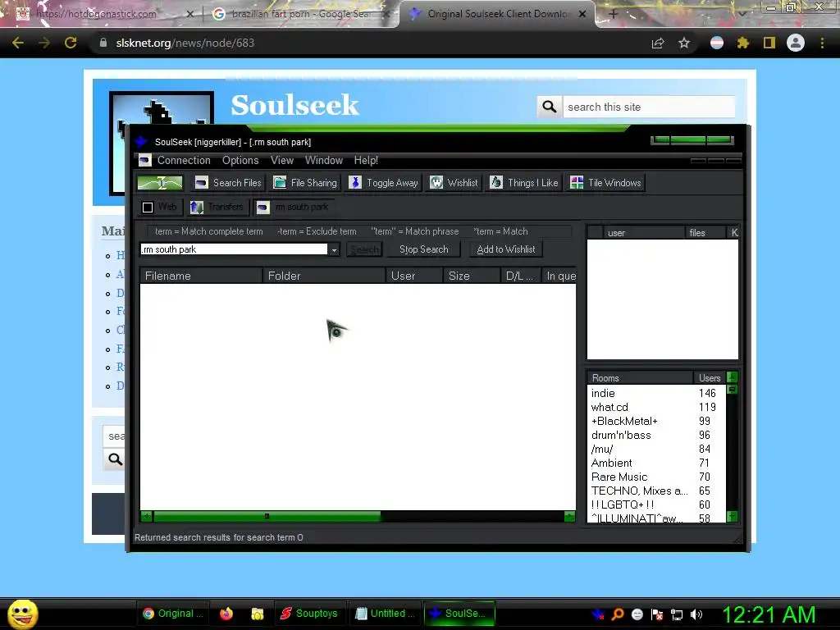Viewport: 840px width, 630px height.
Task: Click the share page icon in address bar
Action: 658,43
